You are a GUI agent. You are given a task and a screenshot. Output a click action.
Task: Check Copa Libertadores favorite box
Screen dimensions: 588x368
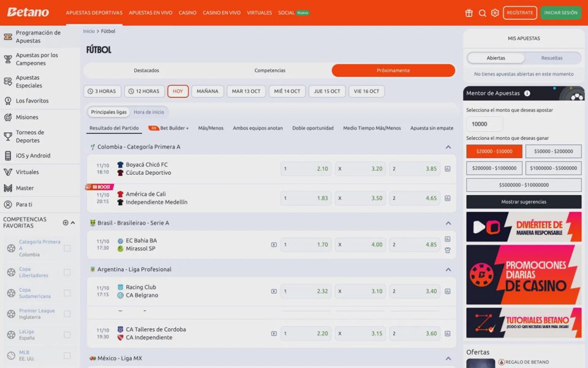coord(67,272)
